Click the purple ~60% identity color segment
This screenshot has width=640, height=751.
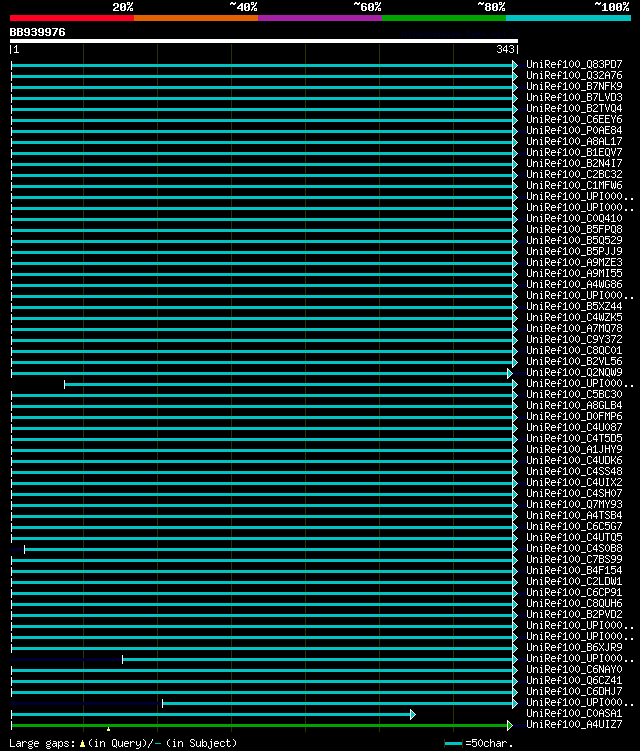click(320, 18)
